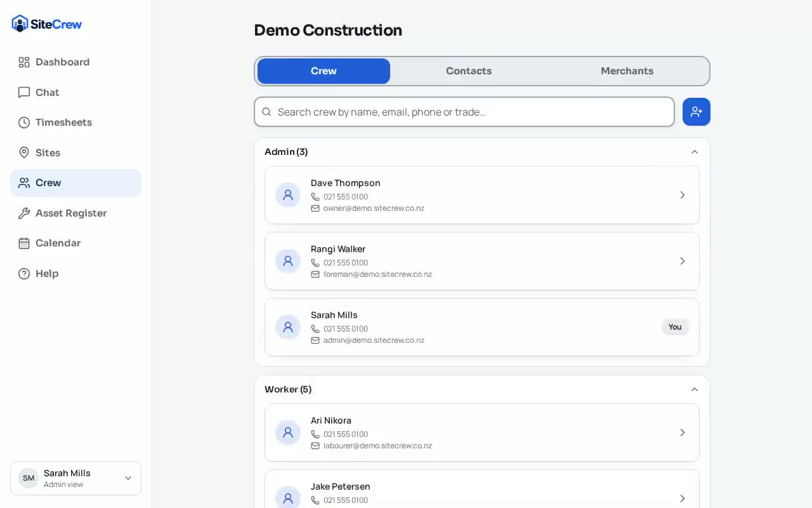812x508 pixels.
Task: Collapse the Admin (3) section
Action: (695, 152)
